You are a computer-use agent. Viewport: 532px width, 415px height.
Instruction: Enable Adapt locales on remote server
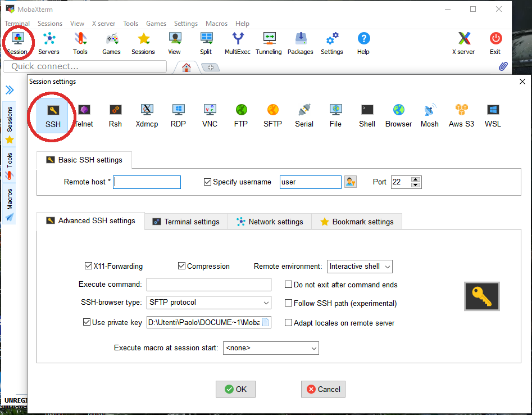coord(288,323)
